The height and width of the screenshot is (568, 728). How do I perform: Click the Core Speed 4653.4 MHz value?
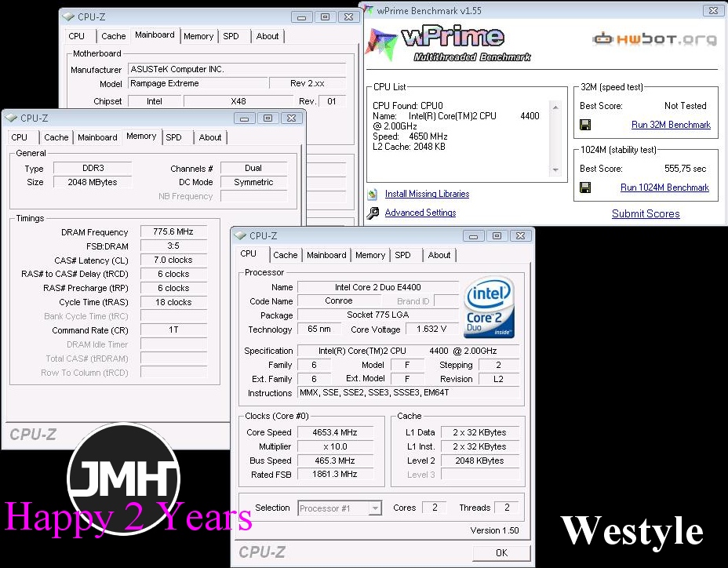pyautogui.click(x=335, y=432)
